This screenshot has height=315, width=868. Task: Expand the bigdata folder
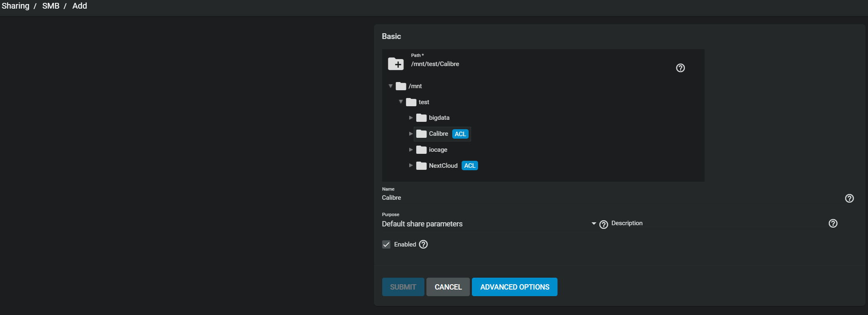(411, 118)
